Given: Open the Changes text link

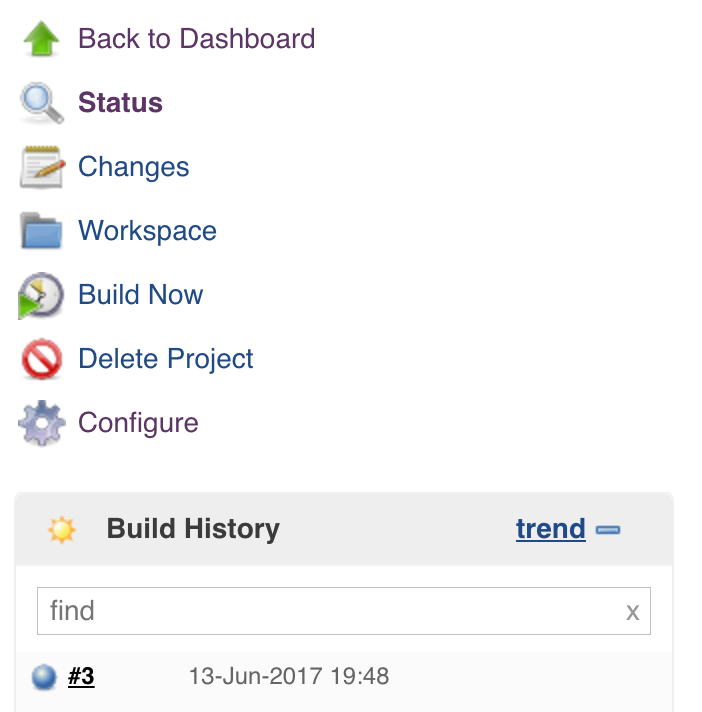Looking at the screenshot, I should 133,167.
